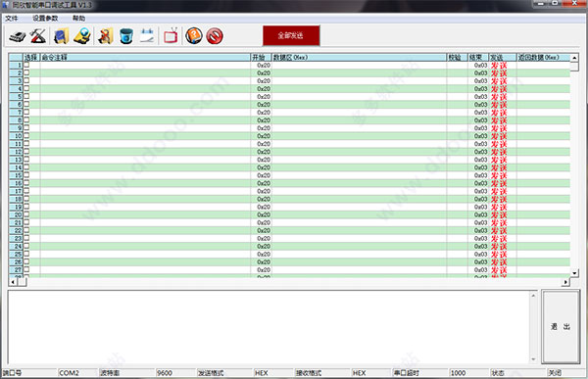The height and width of the screenshot is (379, 588).
Task: Click the blue trash bin icon
Action: tap(126, 36)
